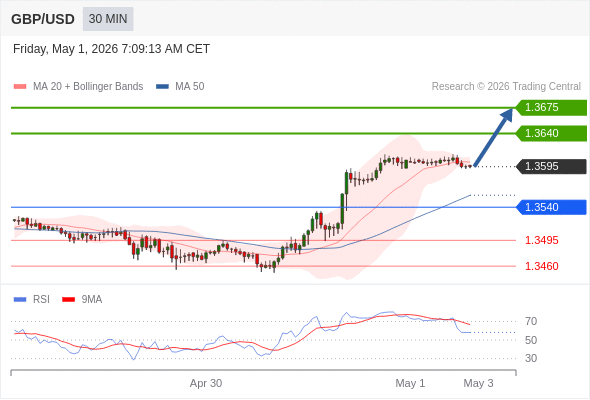Click the red 9MA legend swatch
The width and height of the screenshot is (590, 400).
pos(68,300)
